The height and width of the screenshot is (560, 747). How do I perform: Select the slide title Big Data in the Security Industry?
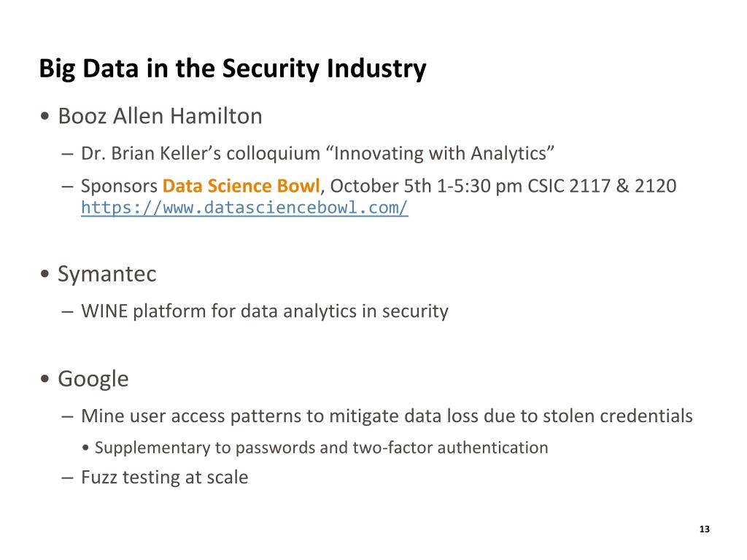click(233, 69)
